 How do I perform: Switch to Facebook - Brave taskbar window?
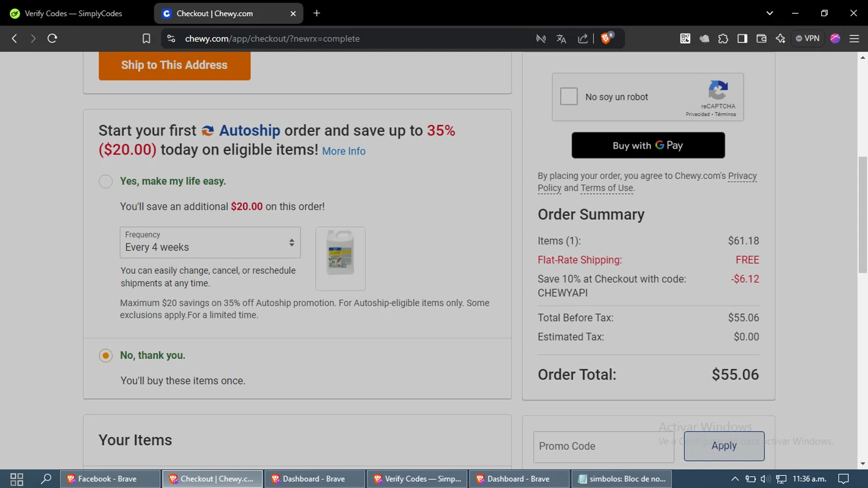110,479
